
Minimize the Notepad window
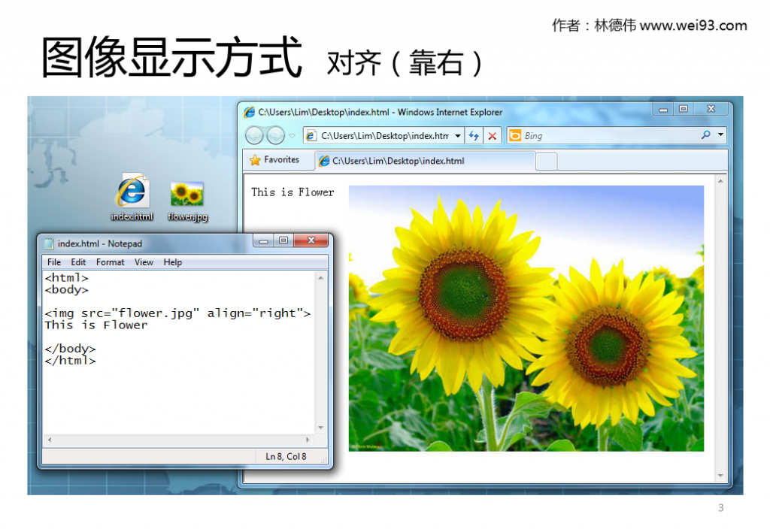264,240
